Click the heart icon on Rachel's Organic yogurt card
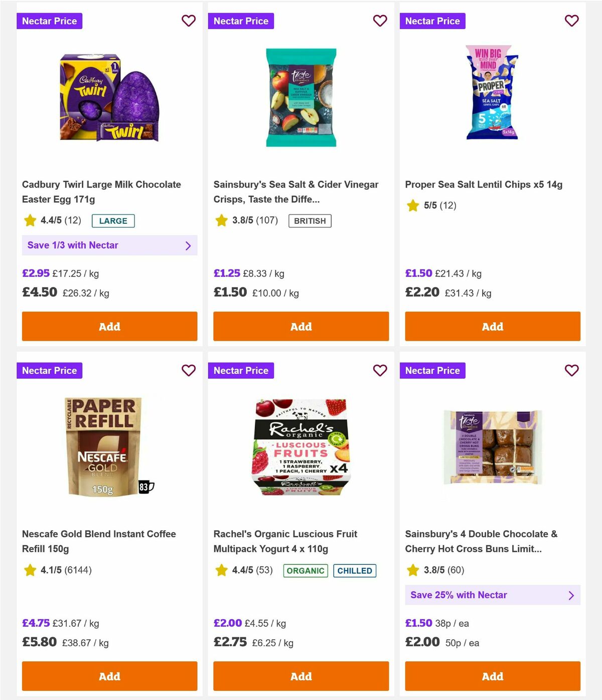The height and width of the screenshot is (700, 602). (380, 370)
